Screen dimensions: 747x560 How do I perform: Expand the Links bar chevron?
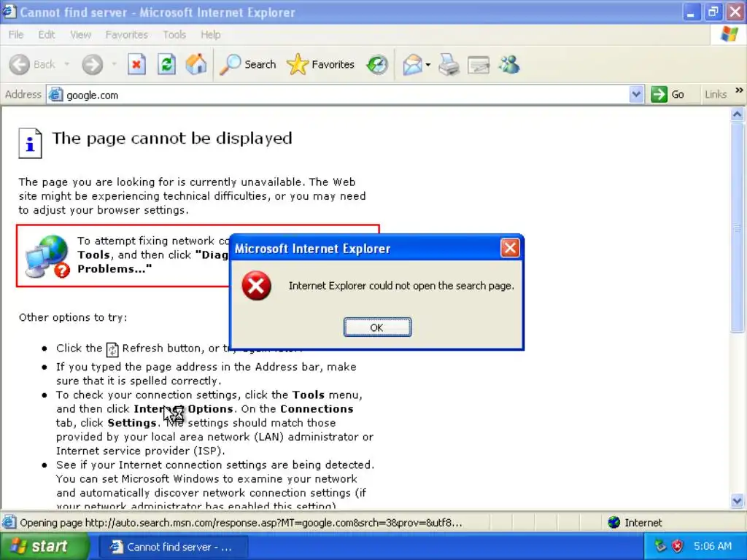(x=739, y=90)
